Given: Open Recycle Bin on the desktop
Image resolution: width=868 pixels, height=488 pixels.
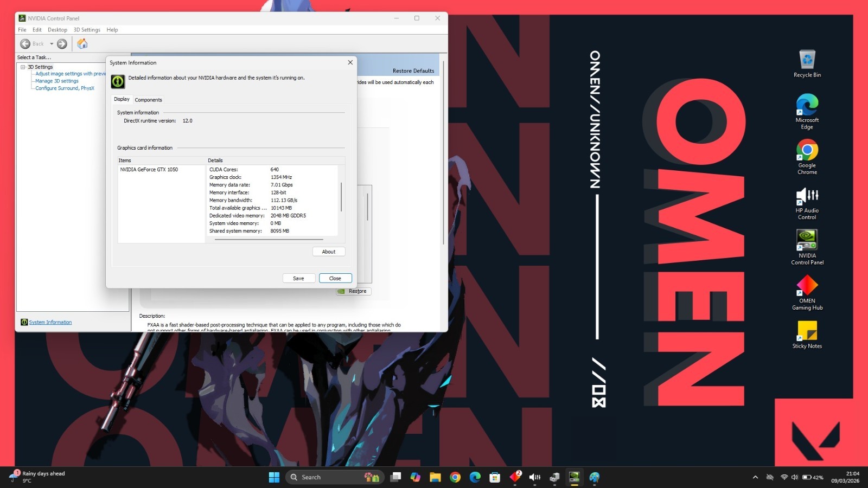Looking at the screenshot, I should (x=807, y=63).
